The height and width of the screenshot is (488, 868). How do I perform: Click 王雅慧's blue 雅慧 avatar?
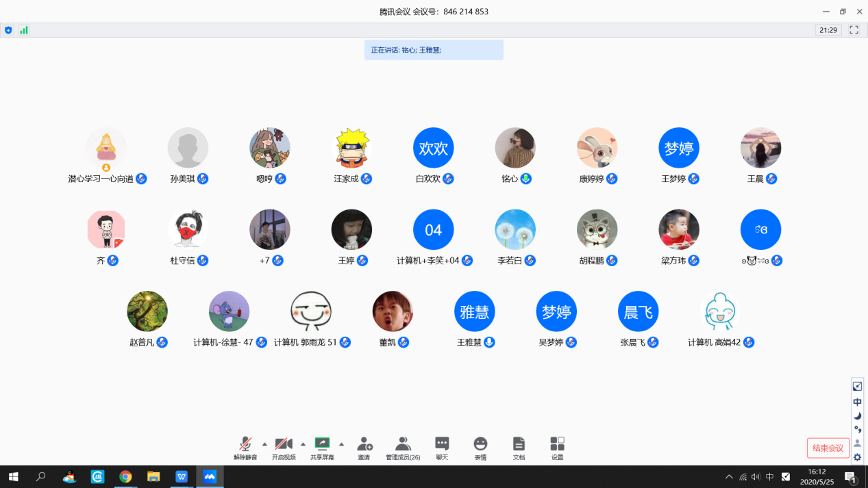tap(474, 311)
